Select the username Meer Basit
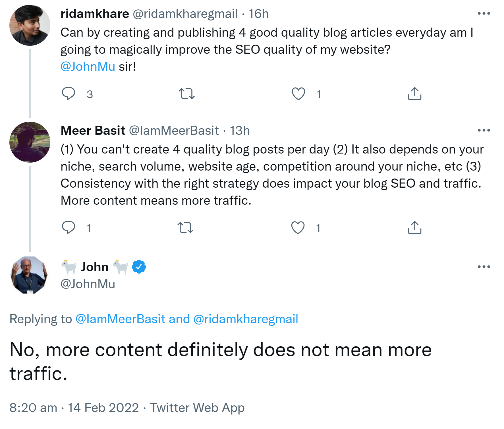 pos(93,130)
